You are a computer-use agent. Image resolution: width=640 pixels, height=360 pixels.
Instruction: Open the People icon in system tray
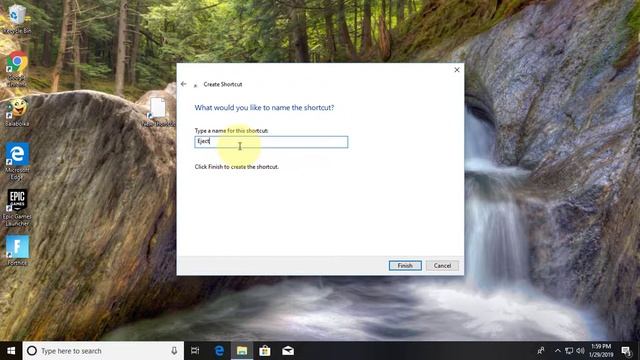point(541,351)
